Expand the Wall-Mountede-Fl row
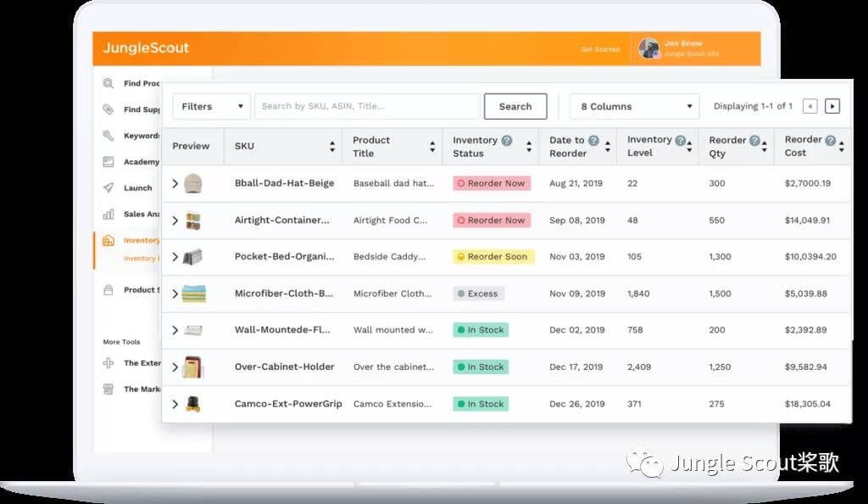 coord(175,330)
